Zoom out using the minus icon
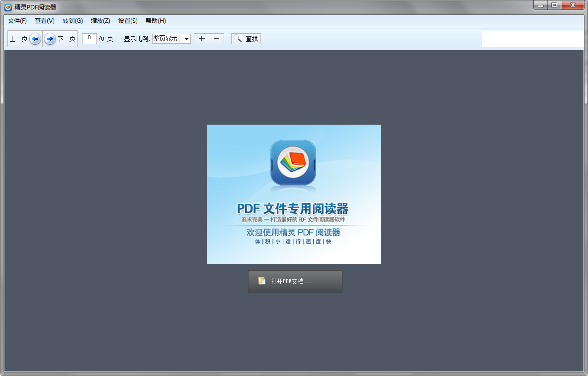588x376 pixels. [216, 38]
